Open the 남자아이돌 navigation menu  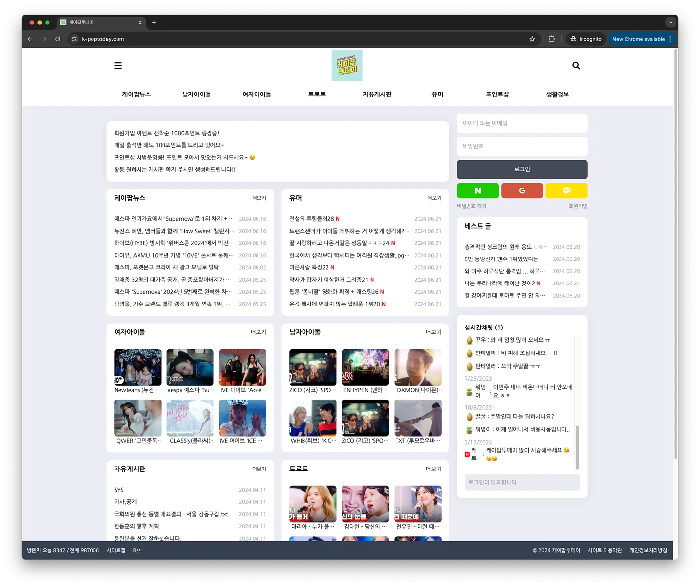tap(197, 94)
